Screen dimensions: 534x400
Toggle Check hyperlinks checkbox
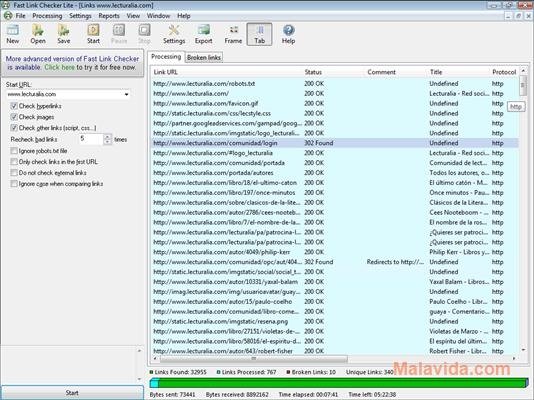[x=14, y=106]
